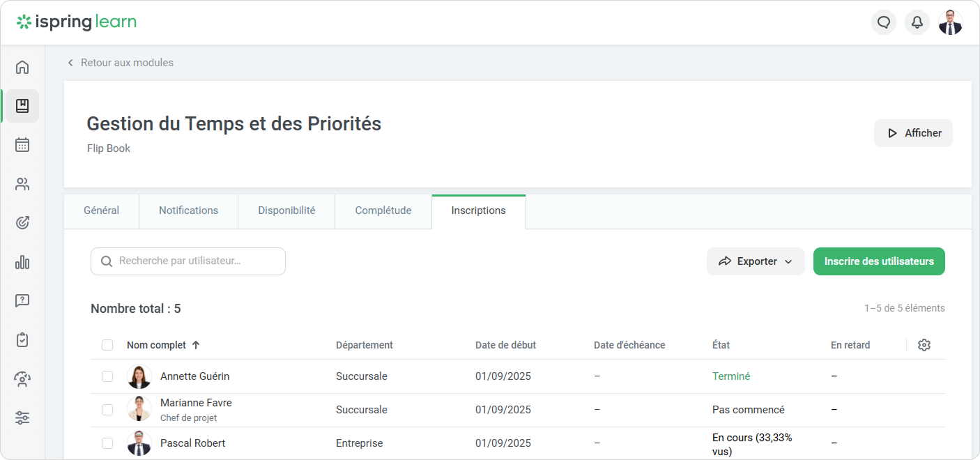Toggle the select-all checkbox in header
980x460 pixels.
tap(107, 345)
